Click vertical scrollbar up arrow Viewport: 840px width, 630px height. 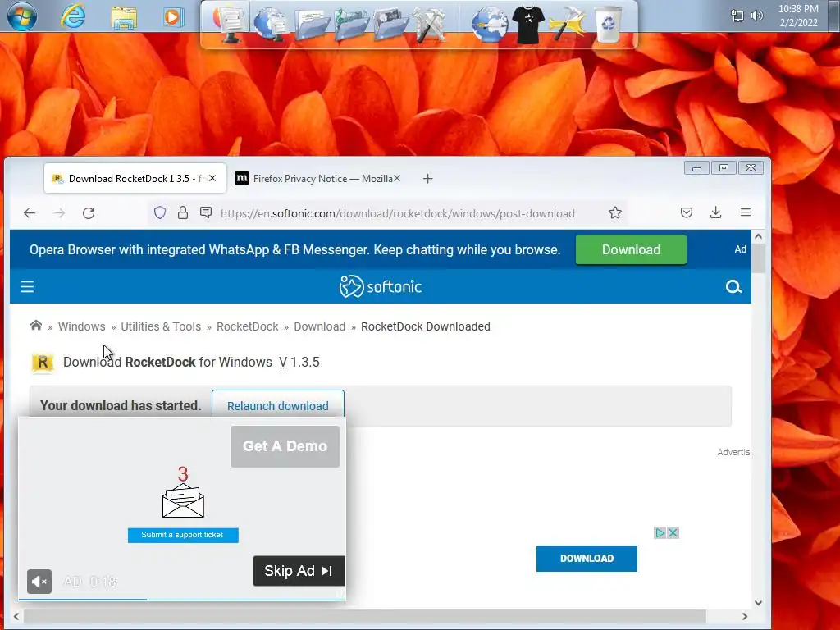click(x=758, y=236)
